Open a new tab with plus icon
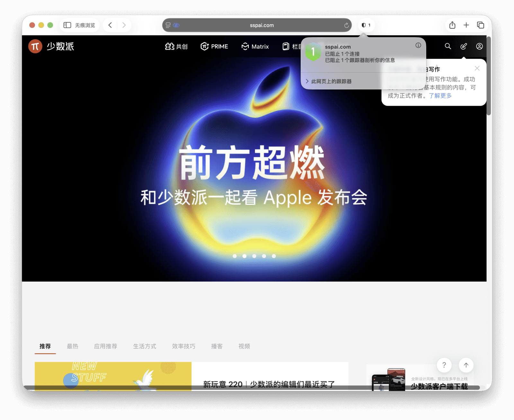The image size is (514, 420). (x=466, y=25)
